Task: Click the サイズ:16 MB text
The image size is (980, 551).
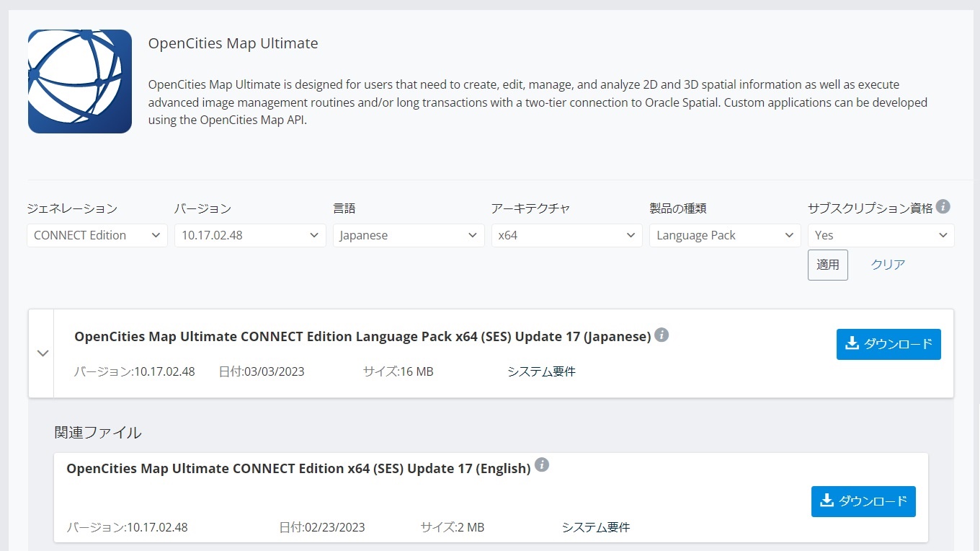Action: 398,372
